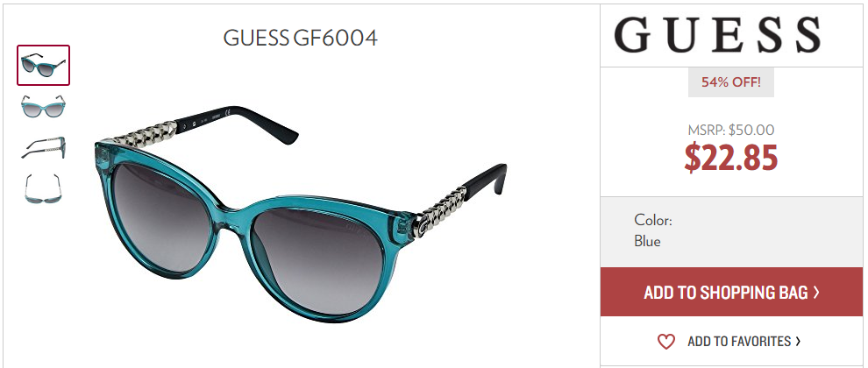
Task: Select the Blue color value
Action: [x=647, y=241]
